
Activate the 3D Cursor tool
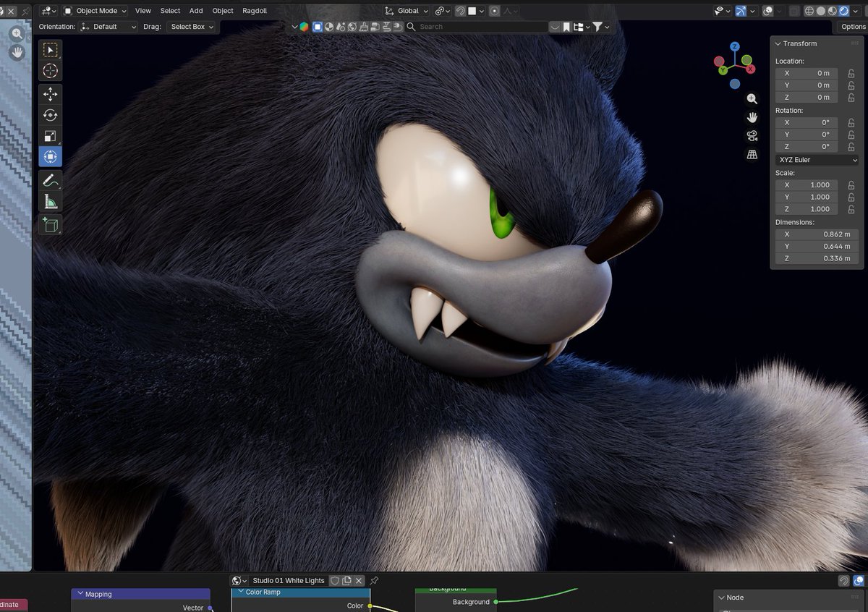pos(50,71)
